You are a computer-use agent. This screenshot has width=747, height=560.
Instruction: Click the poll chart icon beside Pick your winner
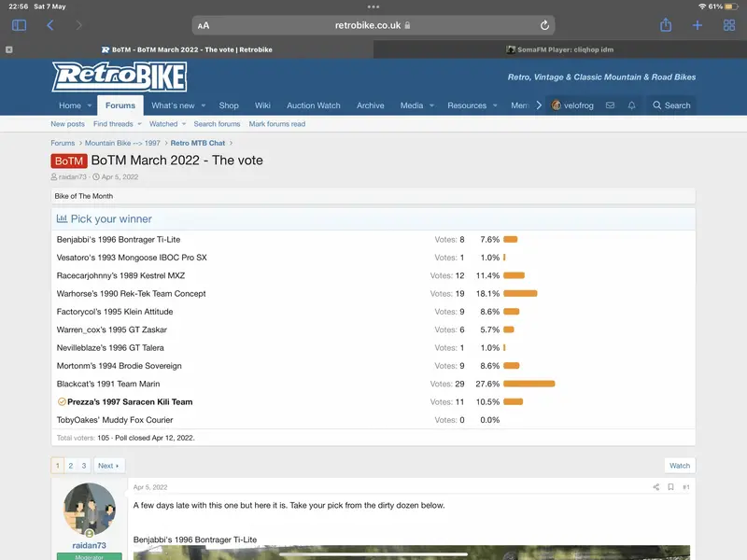[x=62, y=218]
